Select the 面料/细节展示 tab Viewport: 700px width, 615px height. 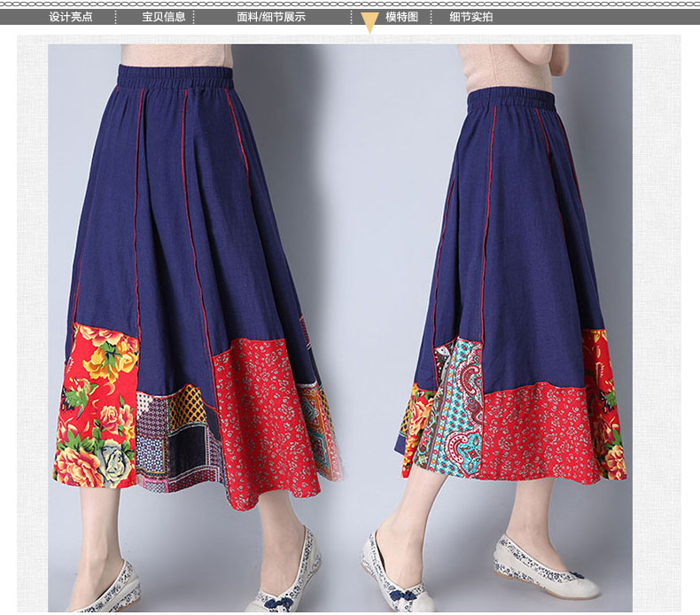pos(271,17)
